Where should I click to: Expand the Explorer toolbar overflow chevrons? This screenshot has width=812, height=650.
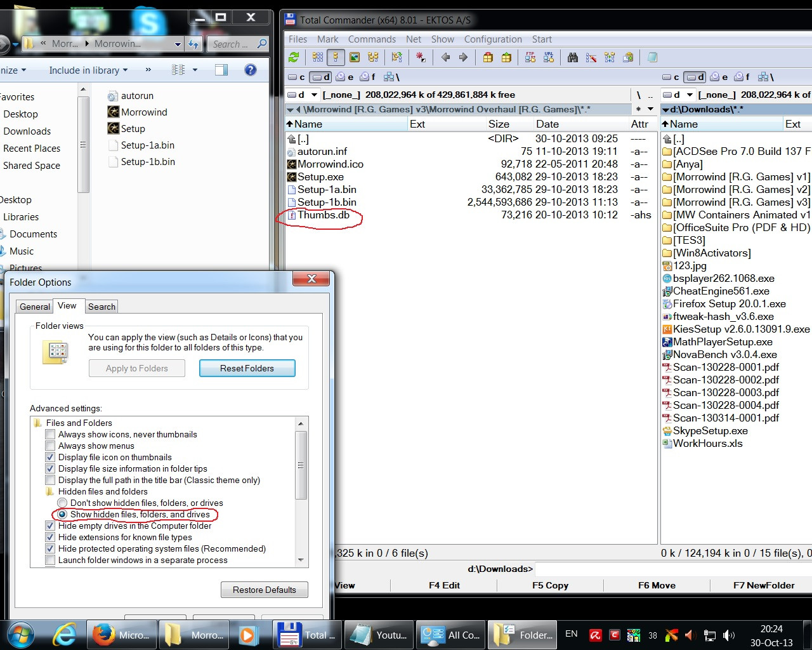[x=148, y=70]
